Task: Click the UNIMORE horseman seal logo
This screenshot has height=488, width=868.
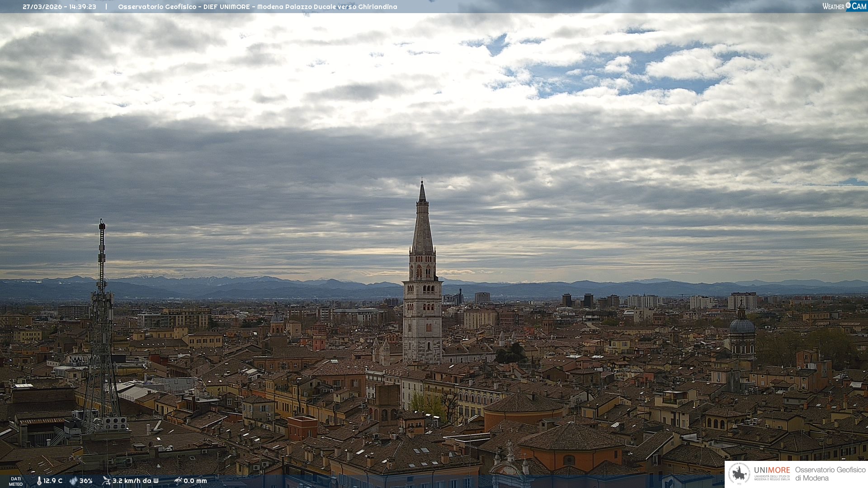Action: [x=739, y=474]
